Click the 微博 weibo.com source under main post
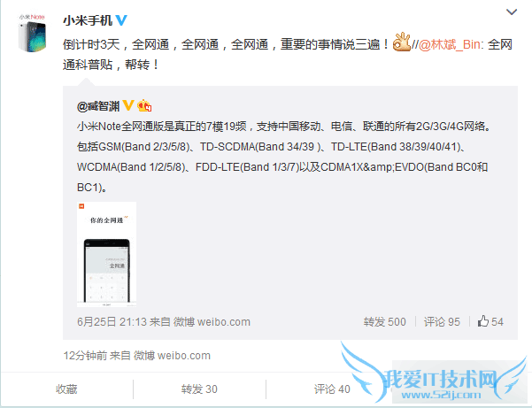The width and height of the screenshot is (532, 408). pyautogui.click(x=172, y=356)
